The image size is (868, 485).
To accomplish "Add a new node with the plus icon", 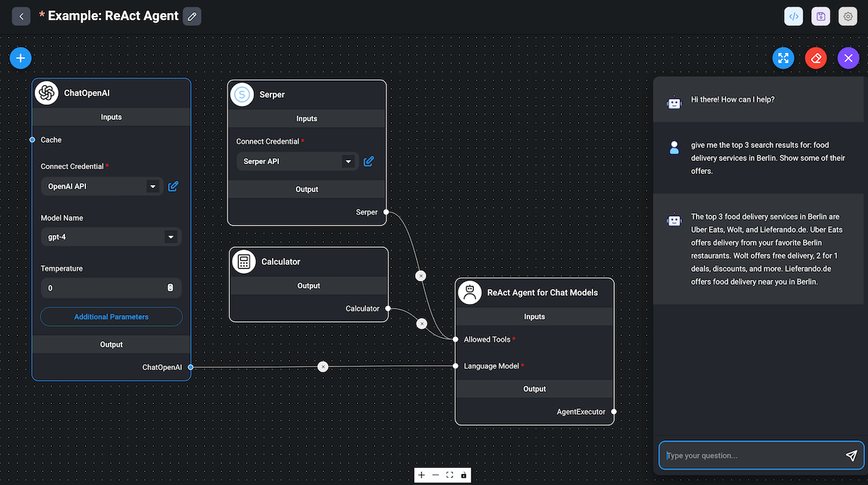I will (20, 58).
